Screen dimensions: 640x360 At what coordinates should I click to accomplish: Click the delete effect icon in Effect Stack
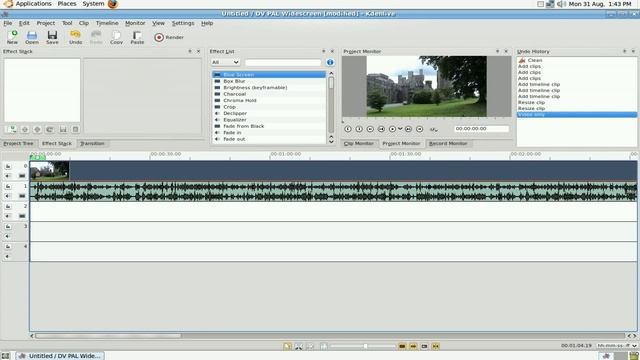click(76, 129)
